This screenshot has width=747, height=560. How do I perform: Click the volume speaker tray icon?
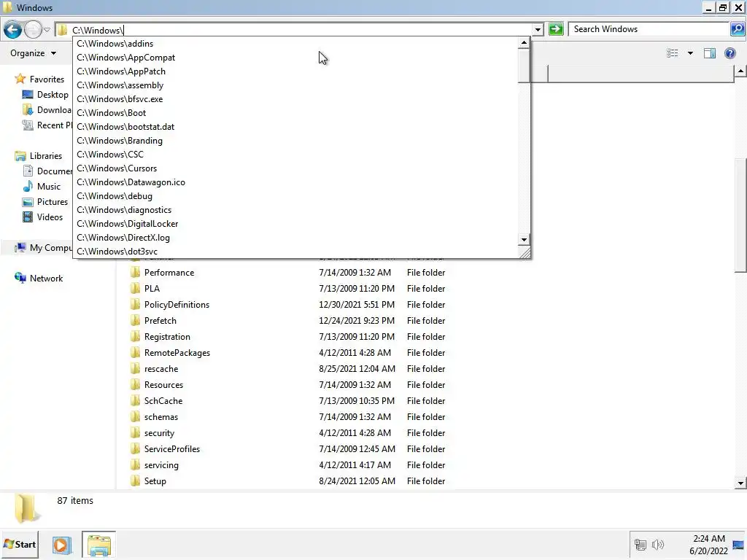pos(657,544)
